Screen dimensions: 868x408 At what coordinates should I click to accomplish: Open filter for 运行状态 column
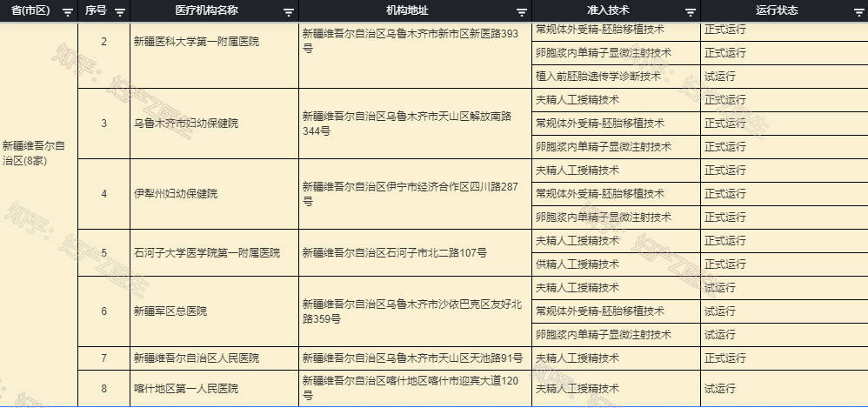click(x=859, y=12)
